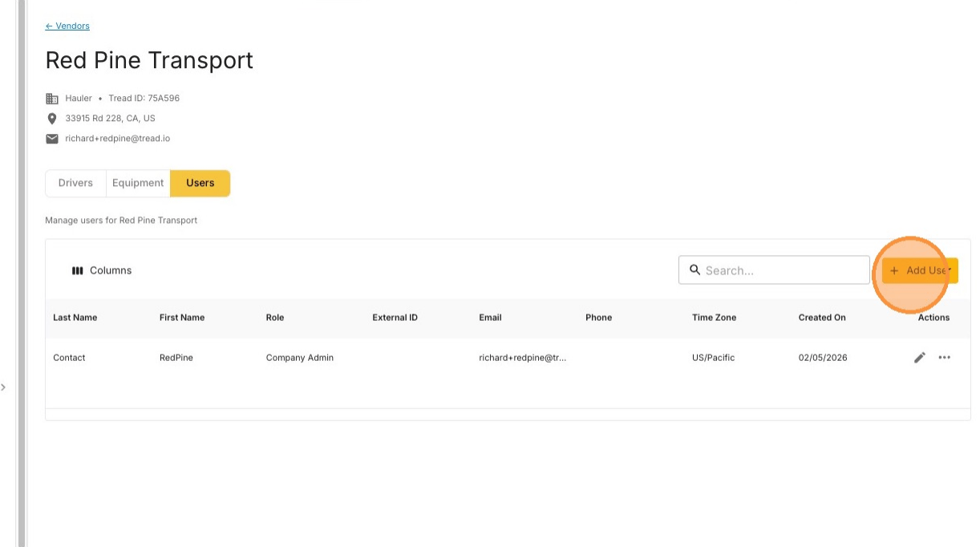Click the search magnifier icon
The height and width of the screenshot is (547, 980).
coord(695,270)
